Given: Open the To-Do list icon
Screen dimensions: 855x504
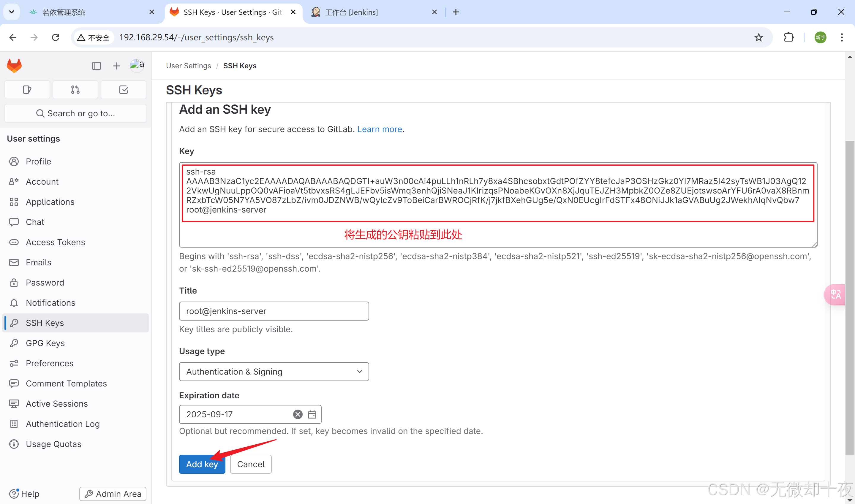Looking at the screenshot, I should point(124,90).
